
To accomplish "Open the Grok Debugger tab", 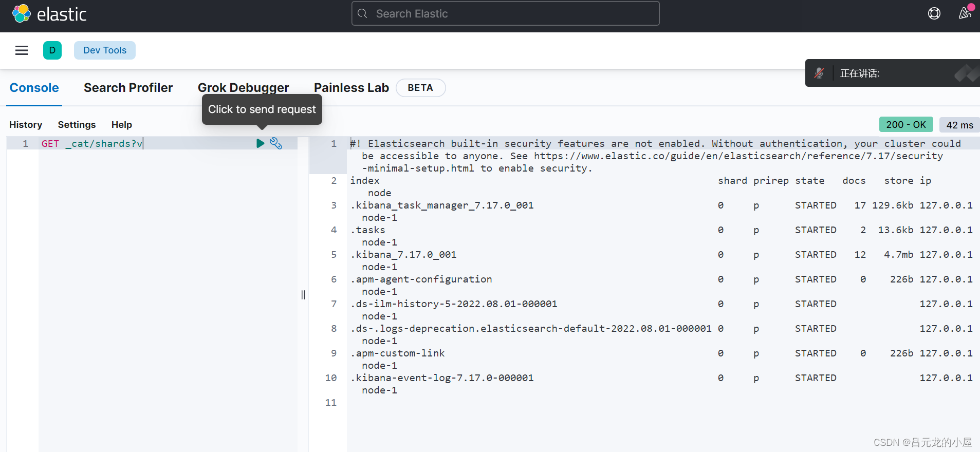I will (243, 88).
